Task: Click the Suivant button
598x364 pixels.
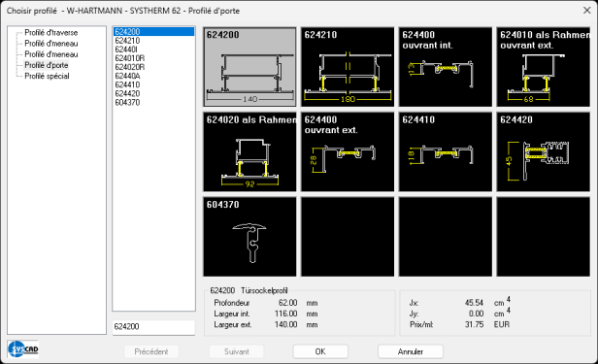Action: 237,351
